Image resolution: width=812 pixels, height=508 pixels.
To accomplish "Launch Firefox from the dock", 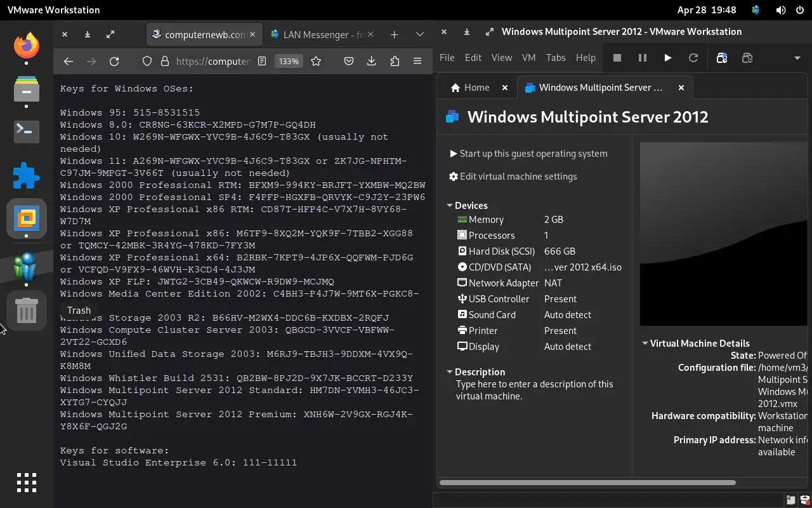I will [x=27, y=45].
